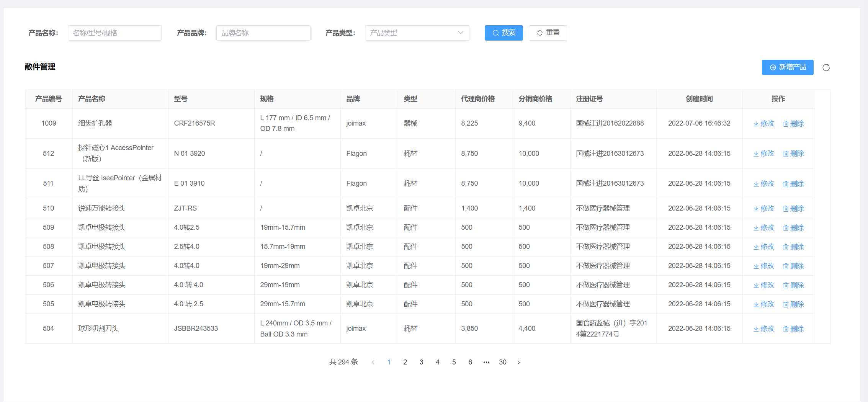Jump to page 30
The height and width of the screenshot is (402, 868).
503,362
